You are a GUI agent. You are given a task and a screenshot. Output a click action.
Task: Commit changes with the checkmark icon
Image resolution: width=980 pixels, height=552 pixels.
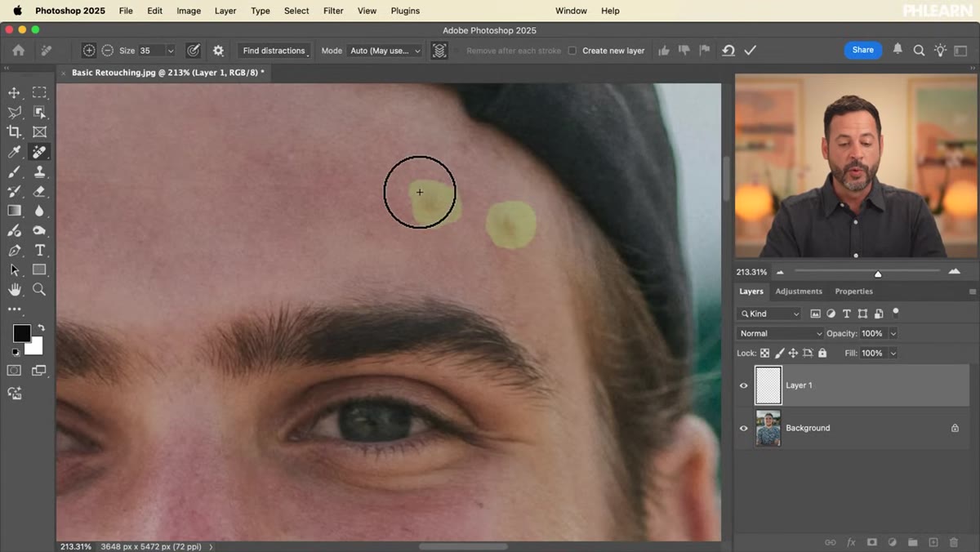[x=751, y=51]
